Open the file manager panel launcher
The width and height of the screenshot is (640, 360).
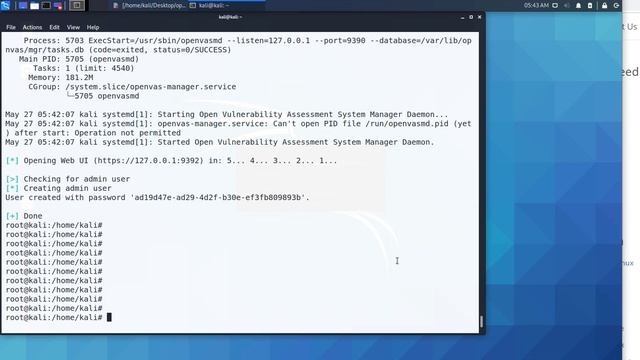pos(35,6)
